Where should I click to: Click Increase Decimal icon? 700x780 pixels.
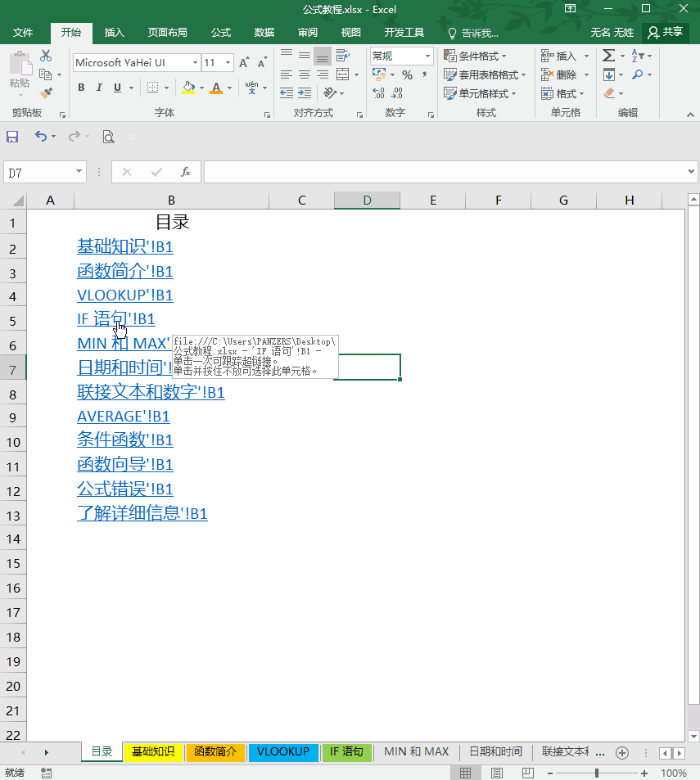(x=378, y=93)
